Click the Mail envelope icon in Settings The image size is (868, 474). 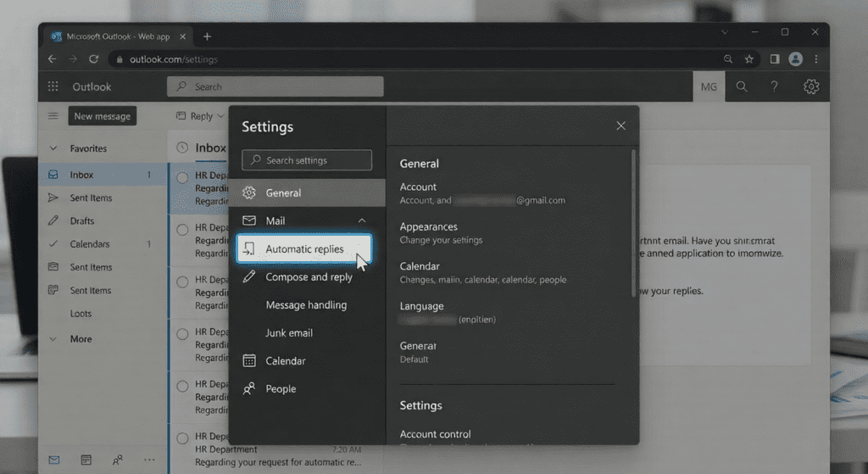pos(249,220)
